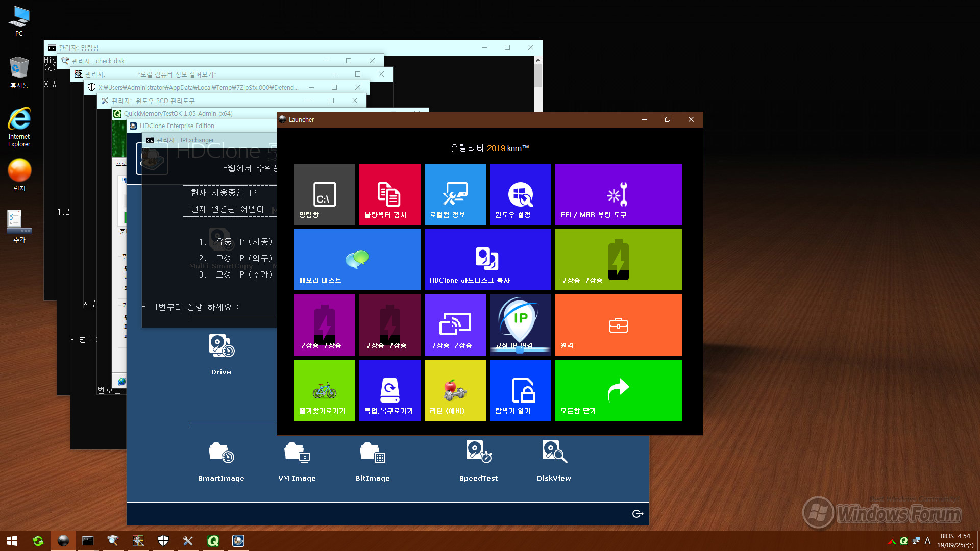Switch to BCD tools wrench taskbar button
The height and width of the screenshot is (551, 980).
tap(188, 541)
